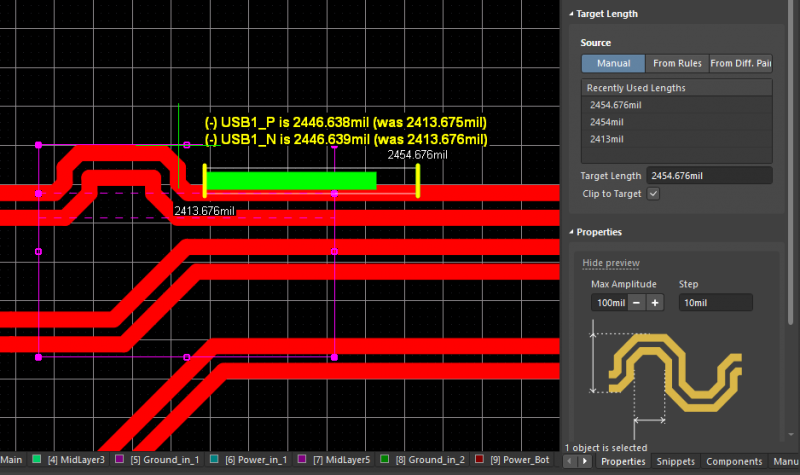Screen dimensions: 800x475
Task: Click the purple MidLayer5 color swatch
Action: tap(302, 459)
